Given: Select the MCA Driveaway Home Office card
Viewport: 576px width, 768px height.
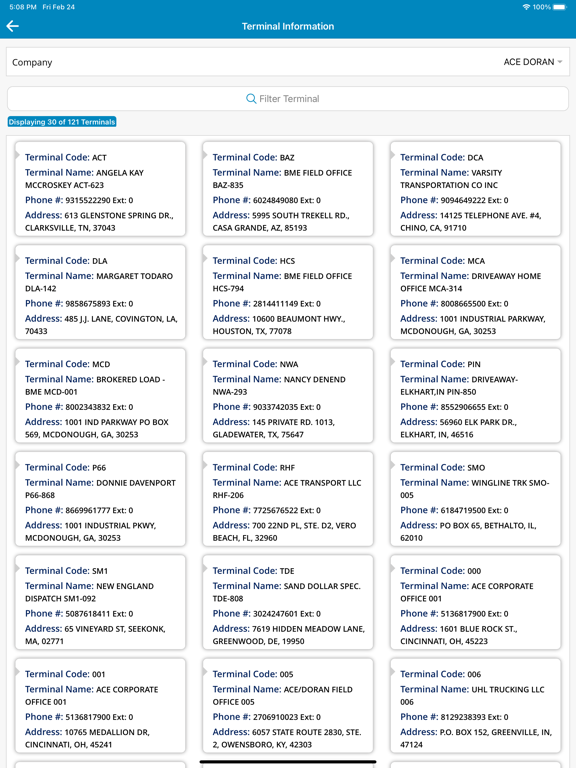Looking at the screenshot, I should tap(476, 292).
